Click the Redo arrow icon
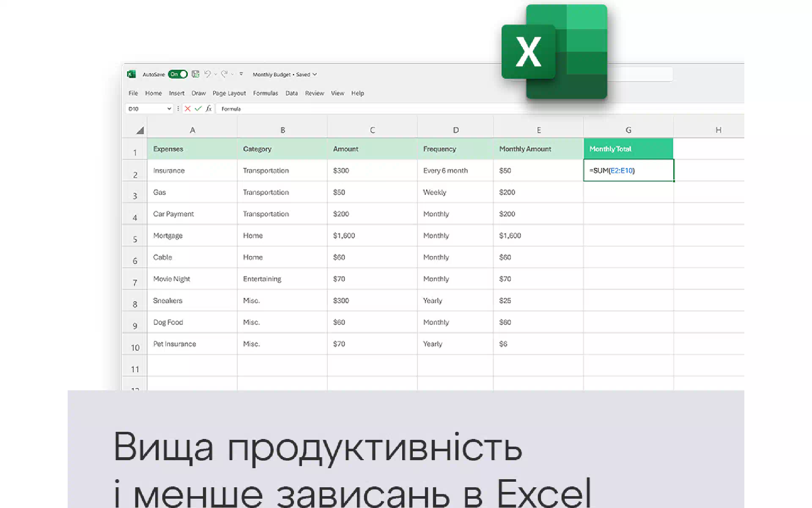Screen dimensions: 812x508 224,74
